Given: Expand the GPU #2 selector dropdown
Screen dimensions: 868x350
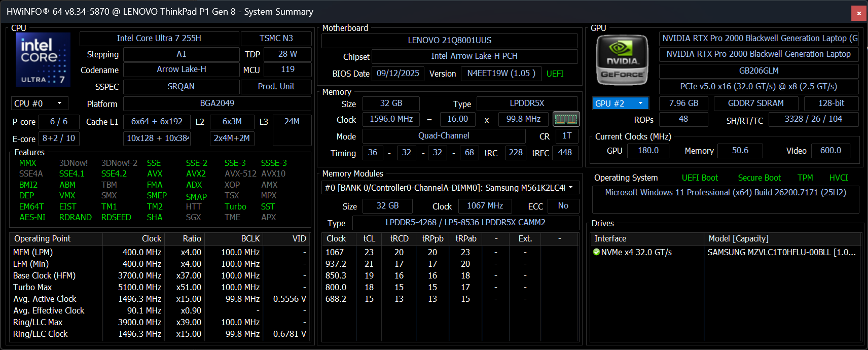Looking at the screenshot, I should pos(640,103).
